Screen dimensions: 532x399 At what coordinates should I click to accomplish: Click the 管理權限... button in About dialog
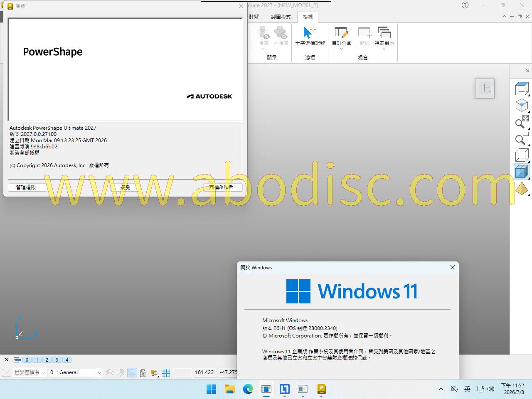click(27, 187)
